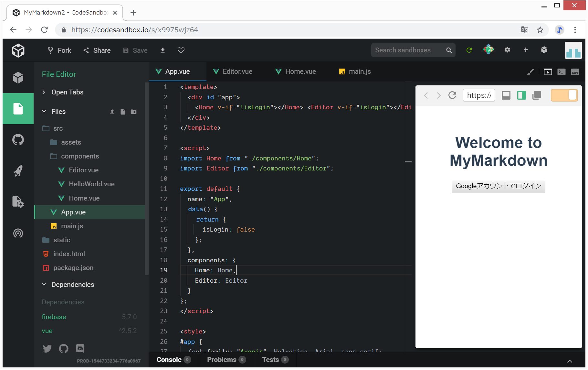Open preferences with the gear icon
The height and width of the screenshot is (370, 588).
click(x=507, y=50)
